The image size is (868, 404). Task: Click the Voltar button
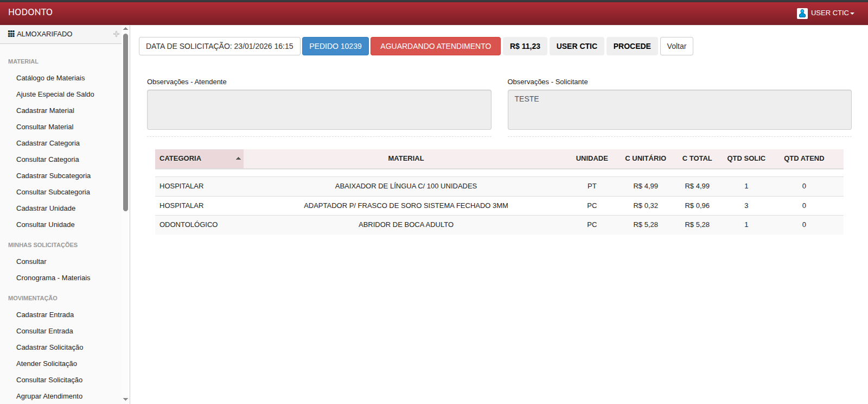(676, 46)
